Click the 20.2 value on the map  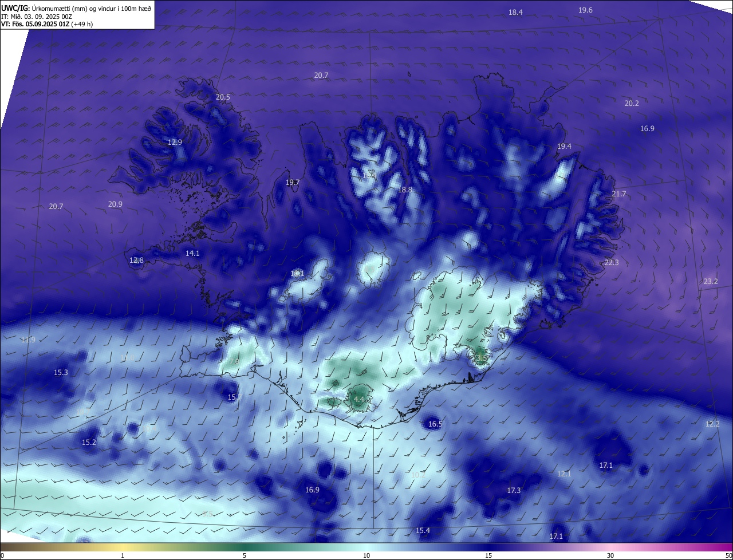pyautogui.click(x=632, y=103)
